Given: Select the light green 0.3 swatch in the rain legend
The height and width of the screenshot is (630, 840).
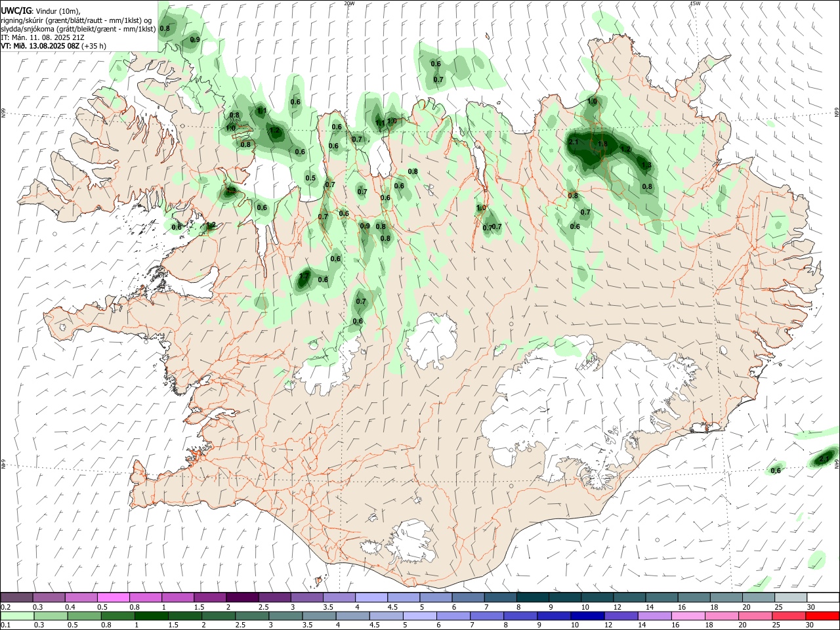Looking at the screenshot, I should (51, 616).
